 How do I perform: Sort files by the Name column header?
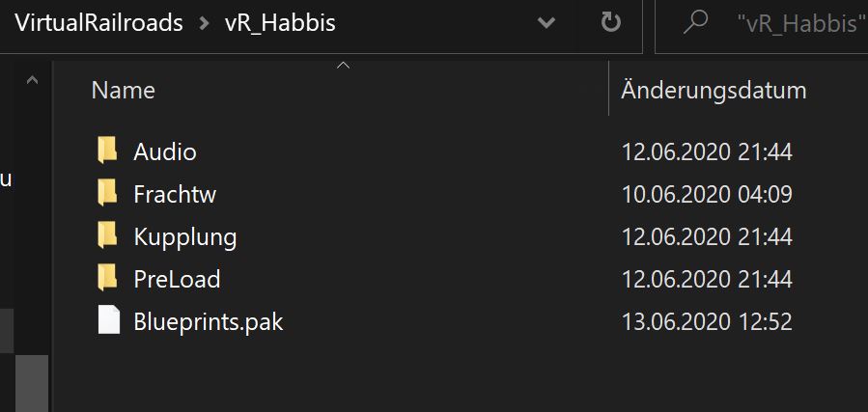124,91
